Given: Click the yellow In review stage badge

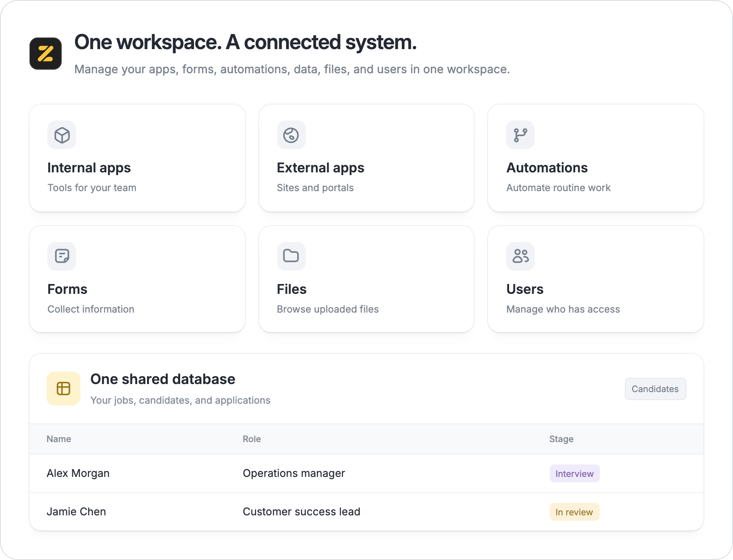Looking at the screenshot, I should tap(574, 512).
